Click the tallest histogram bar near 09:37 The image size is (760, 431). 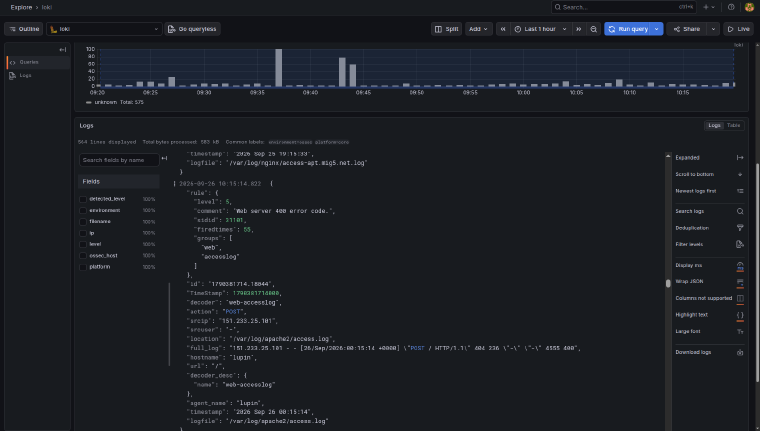[279, 68]
